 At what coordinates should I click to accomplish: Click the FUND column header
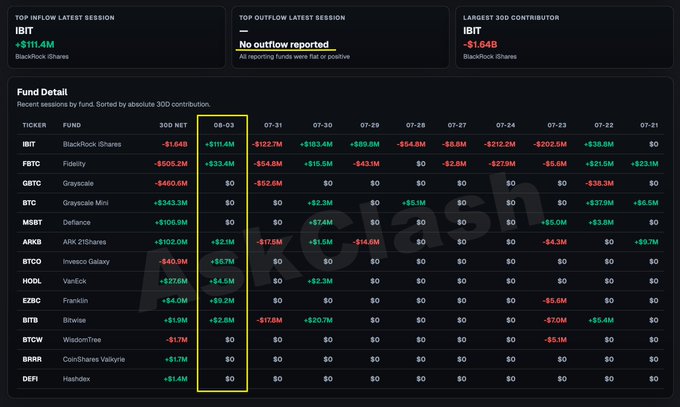(72, 125)
